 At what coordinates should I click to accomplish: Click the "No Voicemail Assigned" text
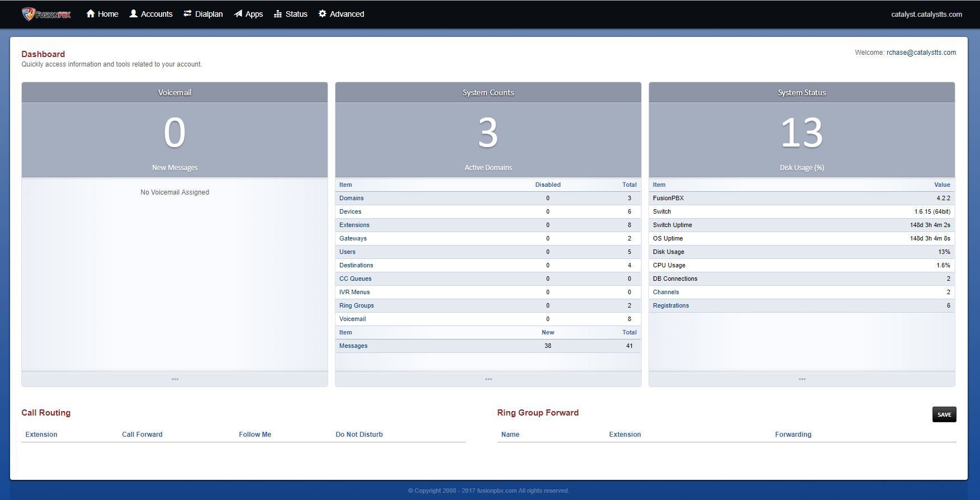(x=175, y=192)
